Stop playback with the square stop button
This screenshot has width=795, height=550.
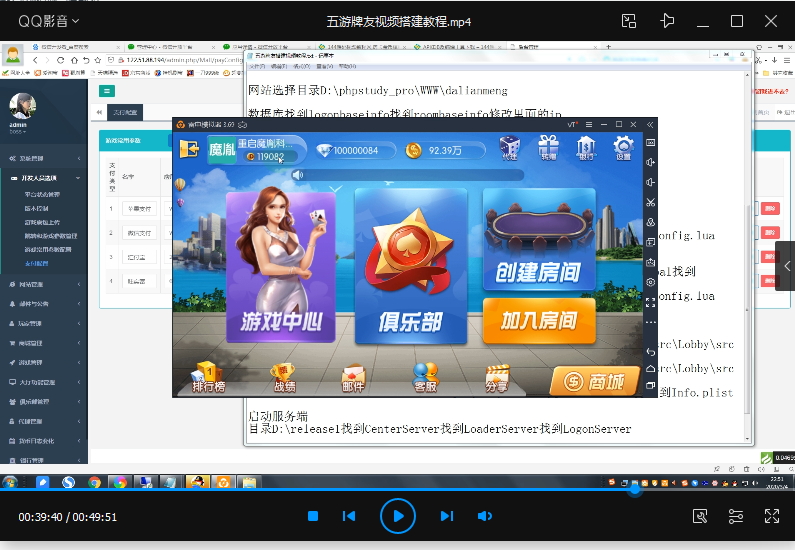313,516
